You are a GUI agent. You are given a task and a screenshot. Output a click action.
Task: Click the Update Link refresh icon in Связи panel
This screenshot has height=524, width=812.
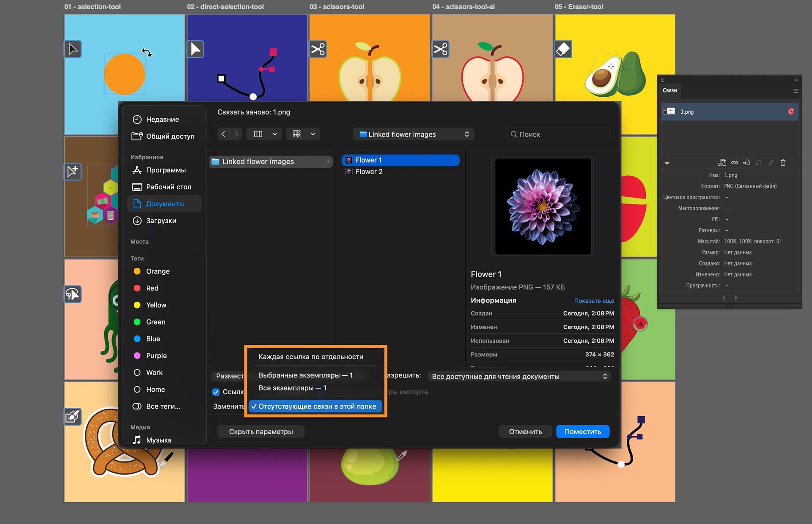(759, 163)
